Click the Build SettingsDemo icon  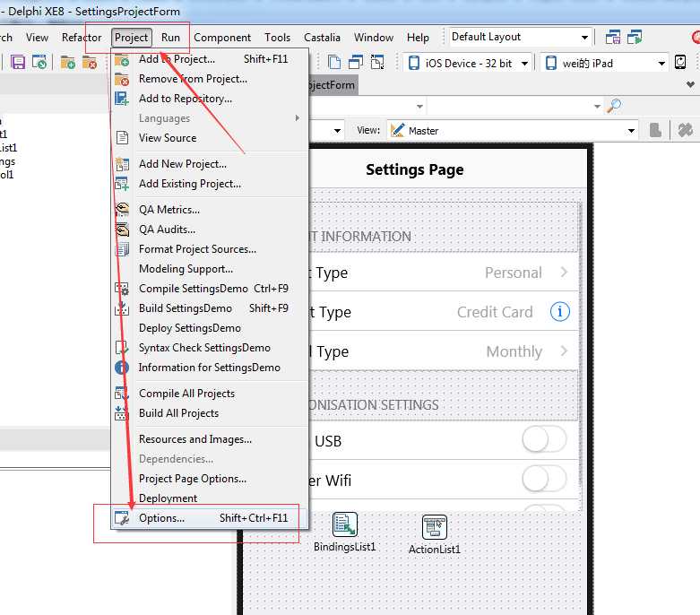tap(122, 308)
